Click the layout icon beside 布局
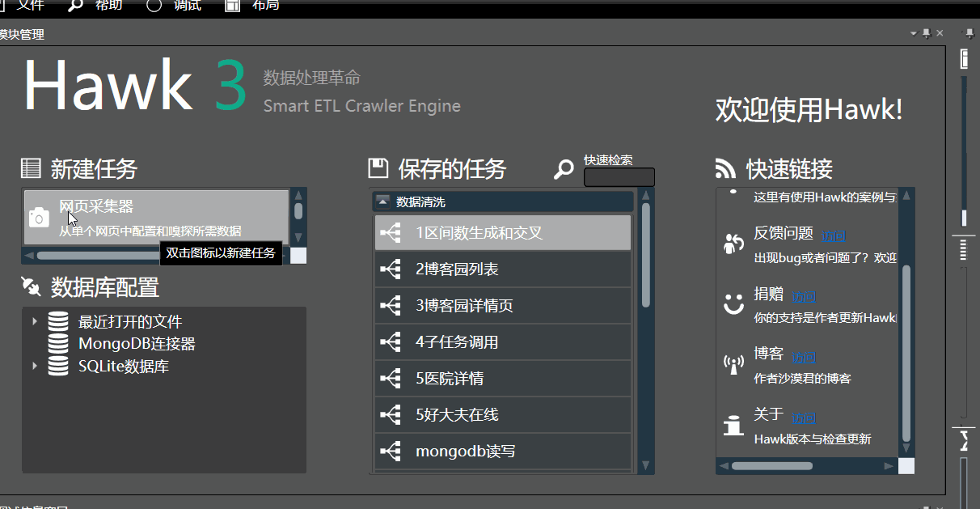This screenshot has width=980, height=509. (x=232, y=6)
